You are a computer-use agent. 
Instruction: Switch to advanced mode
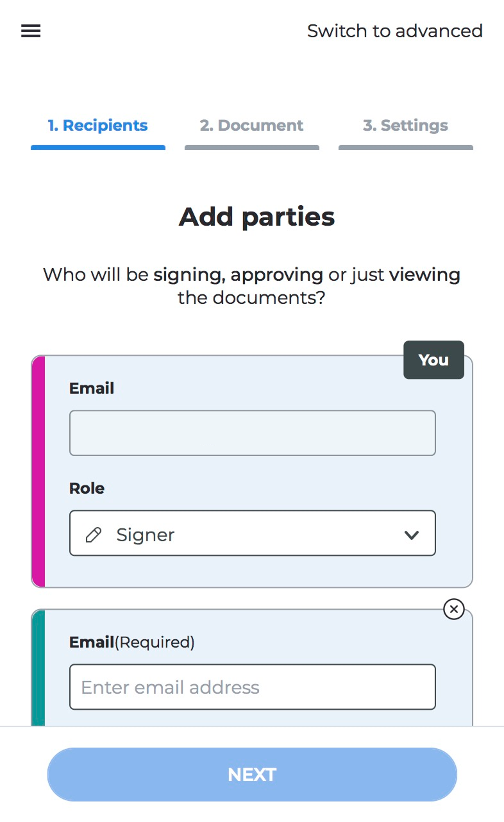point(394,31)
